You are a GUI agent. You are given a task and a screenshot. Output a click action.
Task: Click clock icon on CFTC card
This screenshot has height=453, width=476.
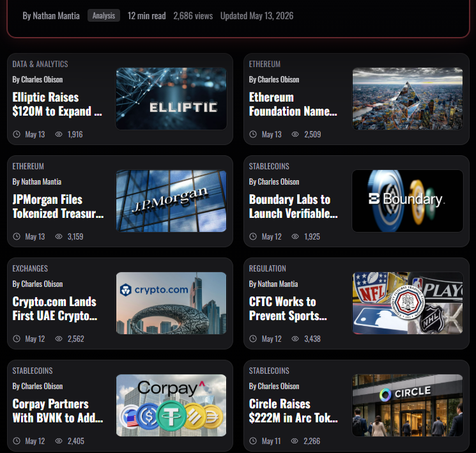point(253,339)
